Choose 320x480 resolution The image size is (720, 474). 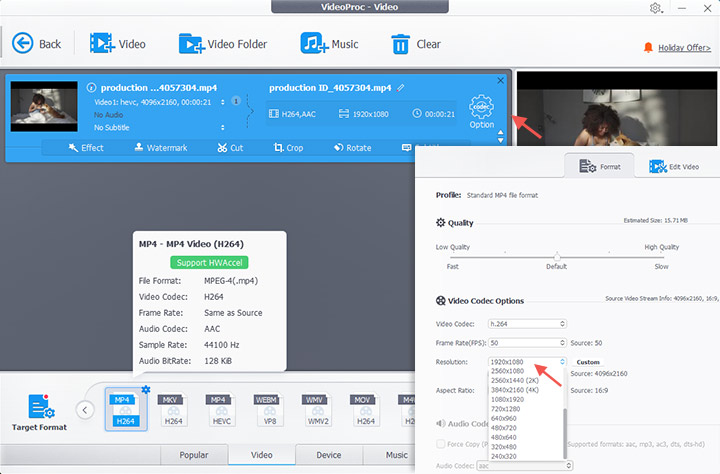click(504, 447)
